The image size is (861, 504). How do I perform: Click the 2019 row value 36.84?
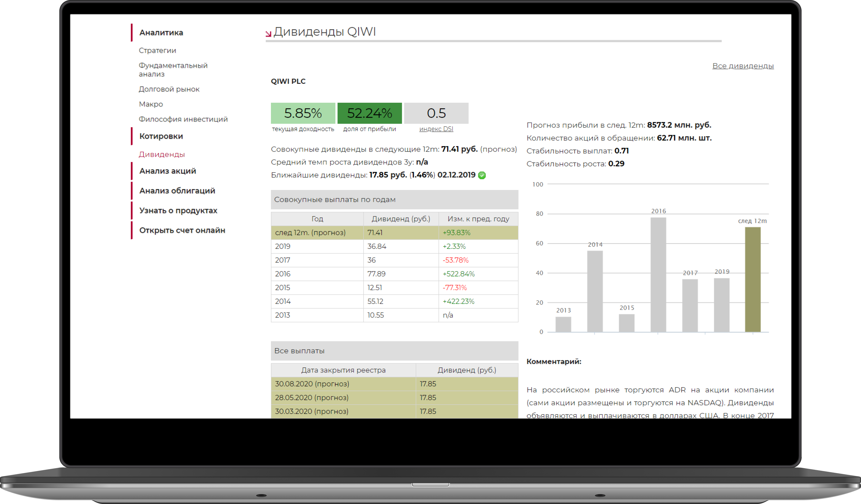(x=377, y=246)
